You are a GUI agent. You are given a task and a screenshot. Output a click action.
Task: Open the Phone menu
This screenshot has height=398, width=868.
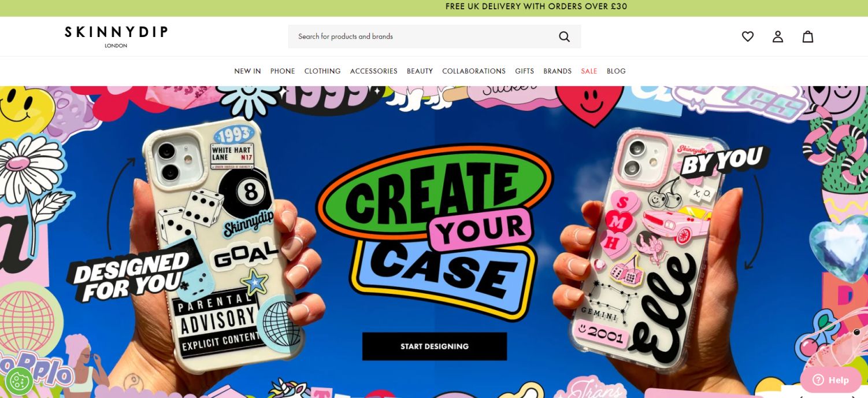click(283, 71)
